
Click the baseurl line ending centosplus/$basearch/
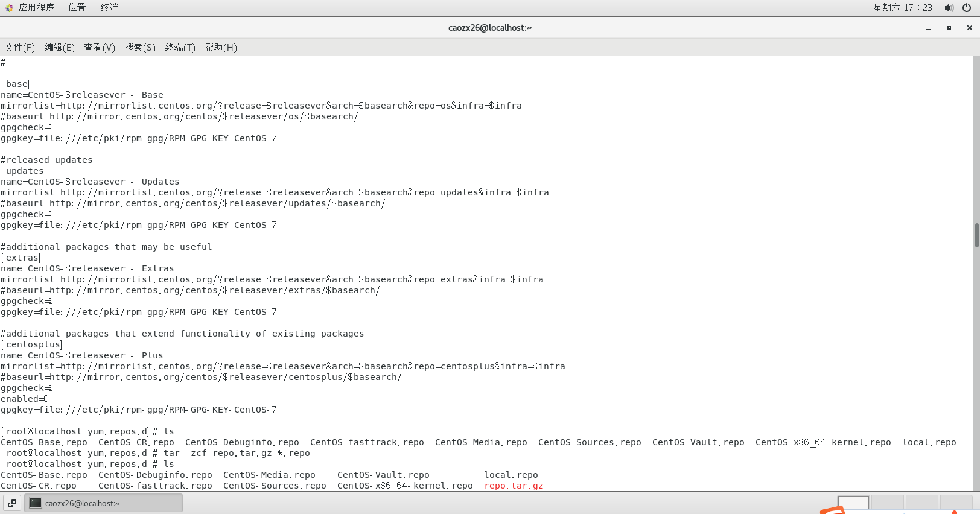pos(201,377)
